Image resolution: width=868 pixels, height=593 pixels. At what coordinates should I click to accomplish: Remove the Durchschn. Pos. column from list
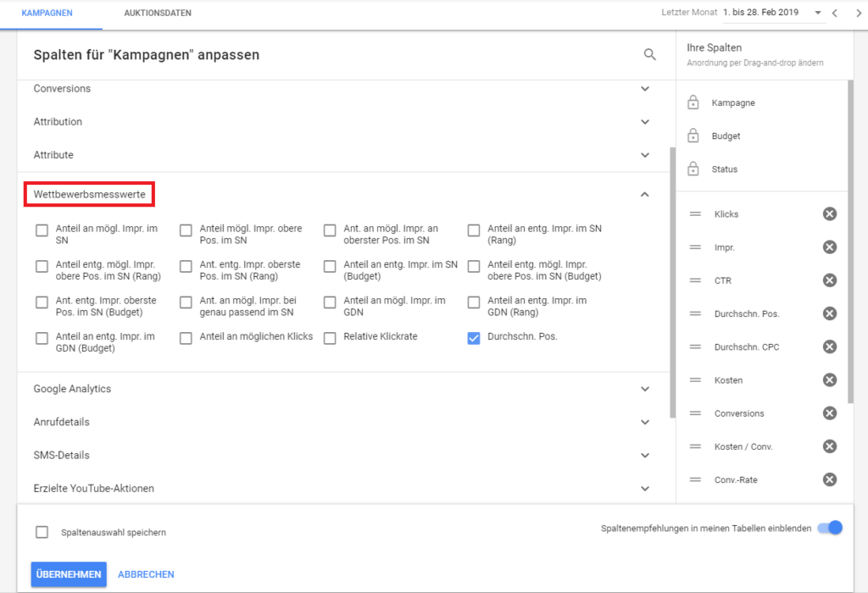(829, 313)
